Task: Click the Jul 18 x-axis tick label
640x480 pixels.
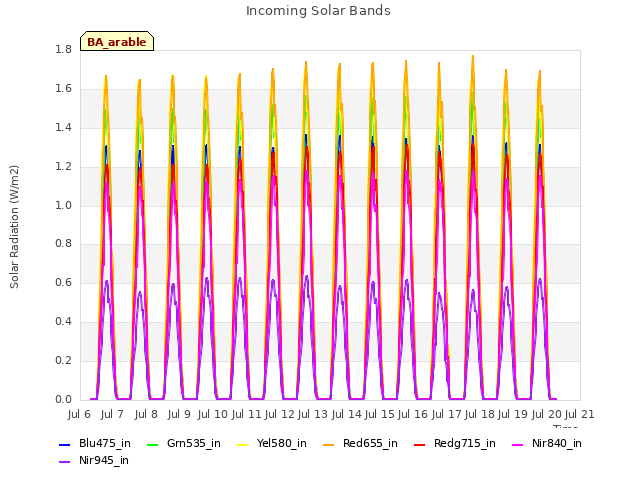Action: coord(480,414)
